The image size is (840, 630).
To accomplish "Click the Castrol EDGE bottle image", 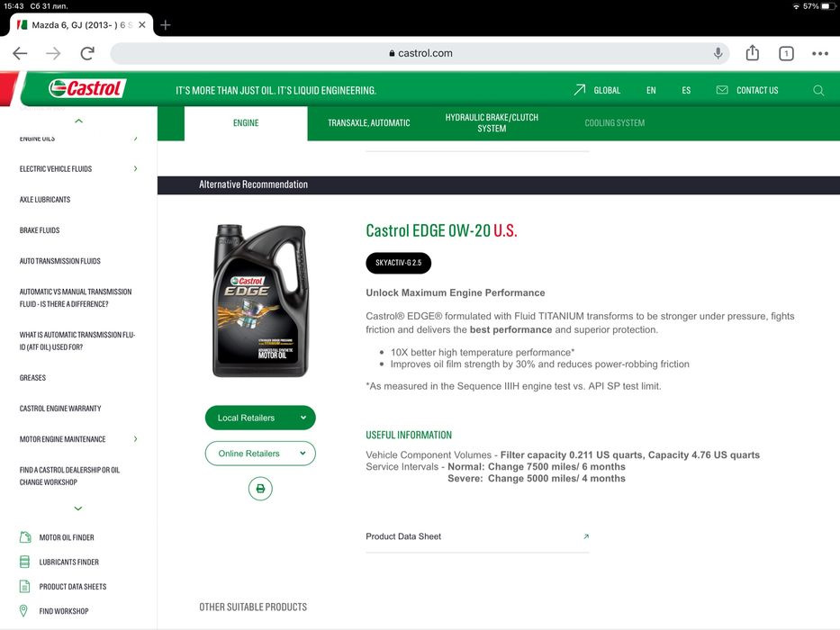I will click(x=260, y=301).
